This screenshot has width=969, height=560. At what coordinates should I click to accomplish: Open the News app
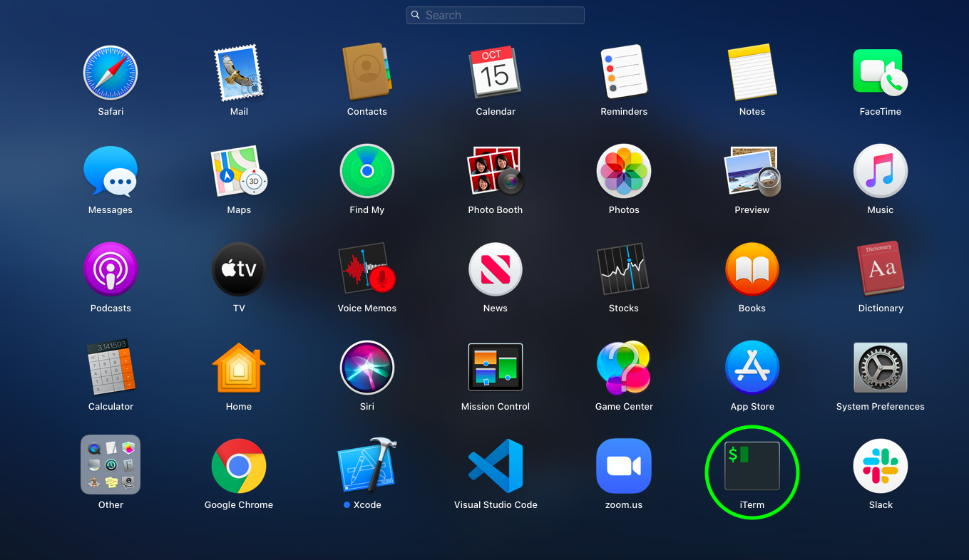tap(496, 269)
